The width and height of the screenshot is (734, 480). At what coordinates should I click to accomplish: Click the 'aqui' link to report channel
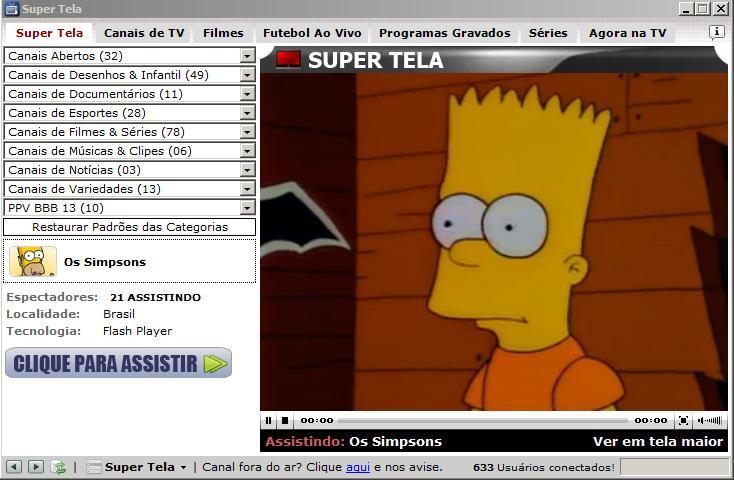358,467
